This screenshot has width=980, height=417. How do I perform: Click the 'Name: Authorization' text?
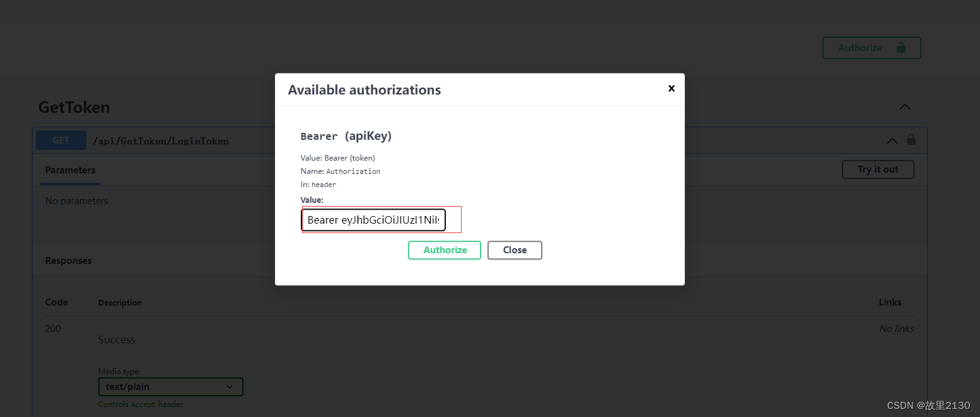click(x=341, y=171)
